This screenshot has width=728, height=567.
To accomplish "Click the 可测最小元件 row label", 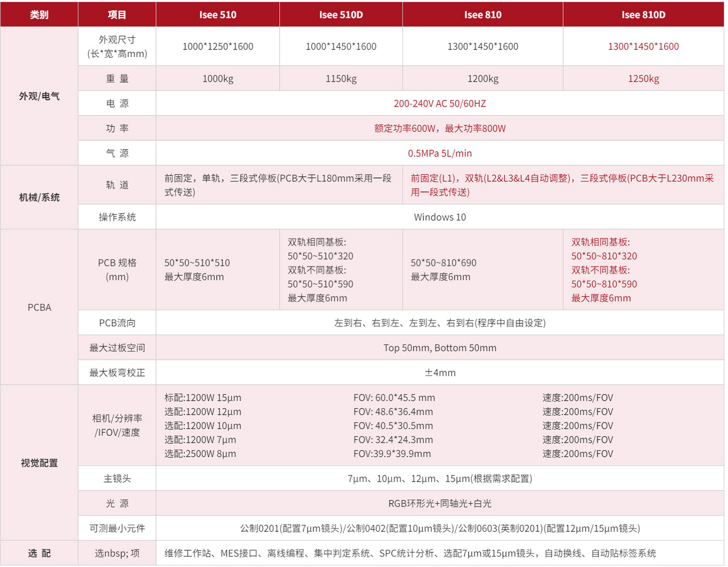I will [117, 528].
